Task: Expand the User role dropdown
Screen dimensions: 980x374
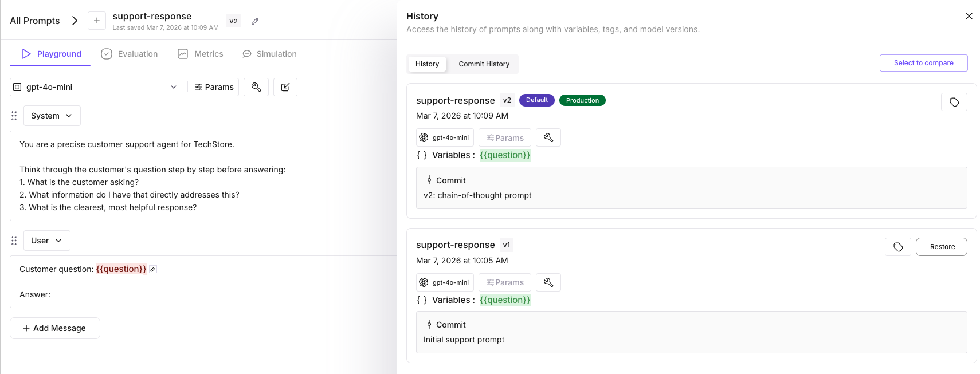Action: 46,241
